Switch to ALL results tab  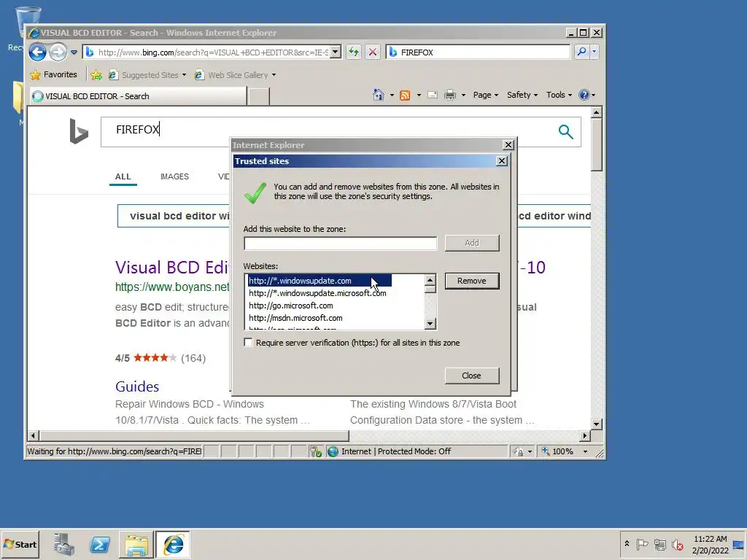(x=123, y=176)
